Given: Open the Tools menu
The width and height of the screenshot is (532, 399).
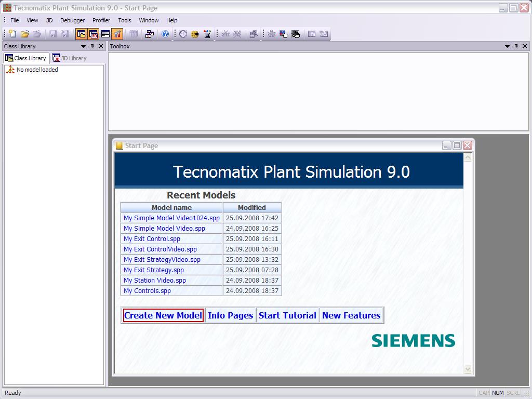Looking at the screenshot, I should (125, 20).
